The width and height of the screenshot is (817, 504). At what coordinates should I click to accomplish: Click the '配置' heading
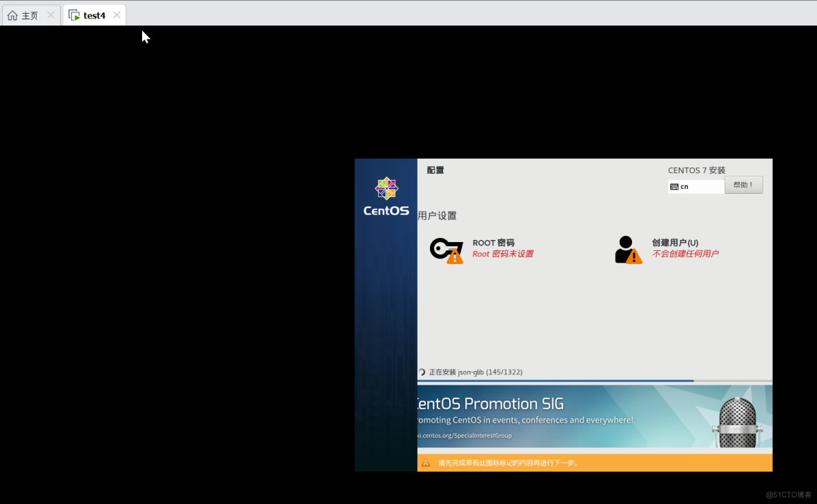click(x=435, y=170)
